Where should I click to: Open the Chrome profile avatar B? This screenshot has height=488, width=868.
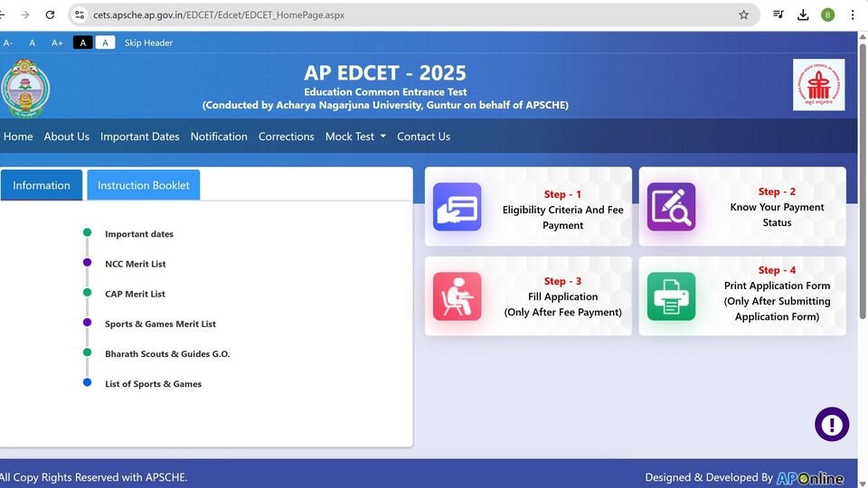[x=827, y=15]
